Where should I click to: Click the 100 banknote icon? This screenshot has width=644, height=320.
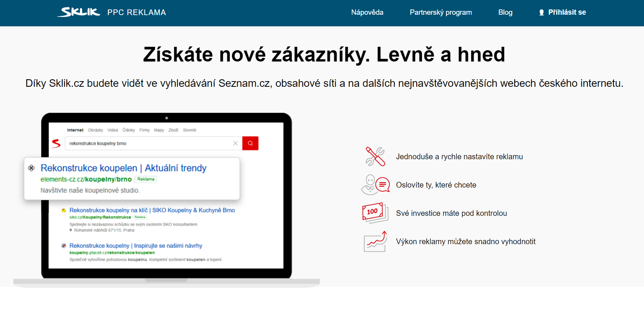(375, 213)
